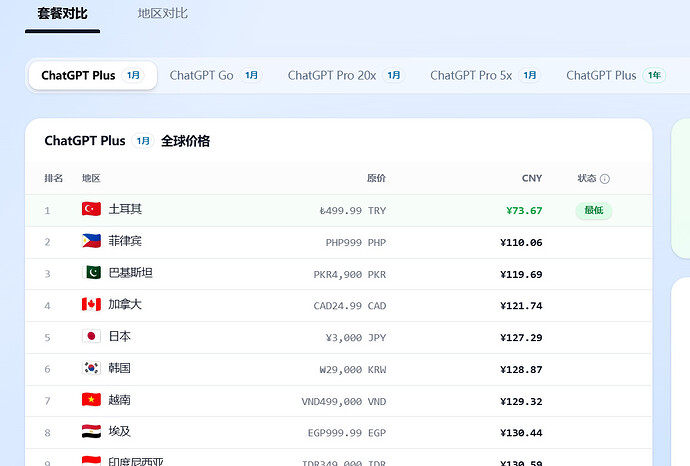Click the ¥73.67 lowest CNY price
The width and height of the screenshot is (690, 466).
pyautogui.click(x=524, y=211)
